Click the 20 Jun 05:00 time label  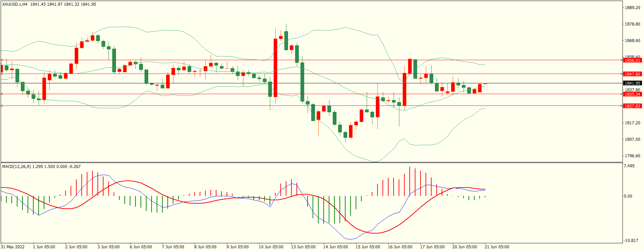(465, 247)
